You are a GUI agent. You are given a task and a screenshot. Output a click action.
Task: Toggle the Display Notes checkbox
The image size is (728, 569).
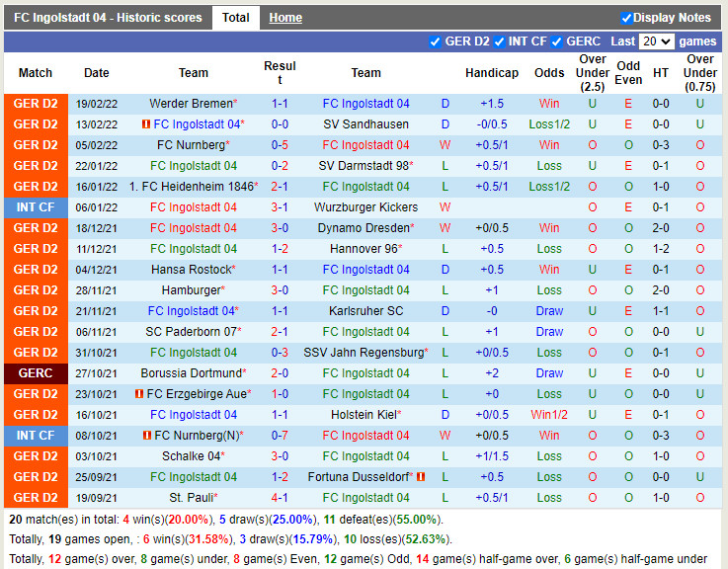pyautogui.click(x=625, y=18)
